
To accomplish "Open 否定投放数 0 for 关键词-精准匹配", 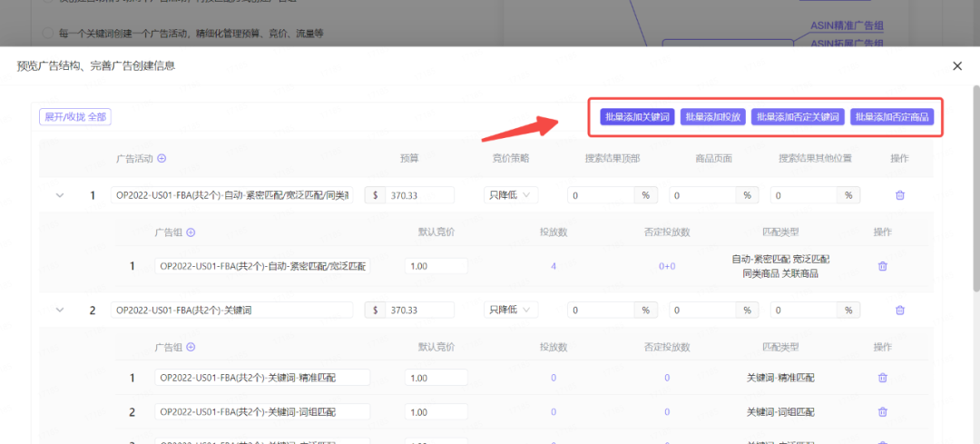I will 667,378.
